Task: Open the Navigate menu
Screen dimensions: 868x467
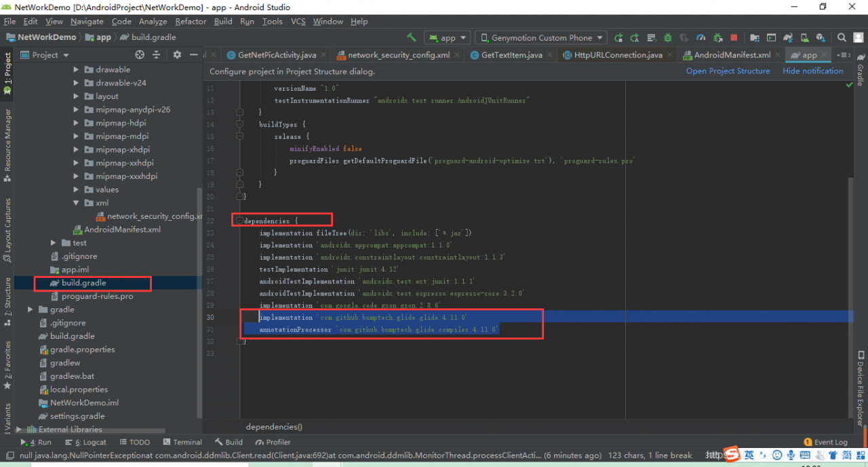Action: [87, 22]
